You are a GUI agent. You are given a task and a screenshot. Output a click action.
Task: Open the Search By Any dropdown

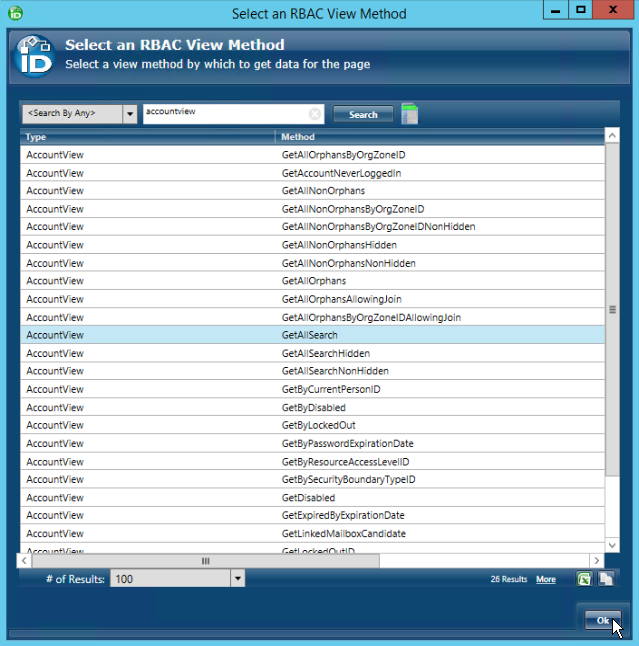pyautogui.click(x=130, y=114)
